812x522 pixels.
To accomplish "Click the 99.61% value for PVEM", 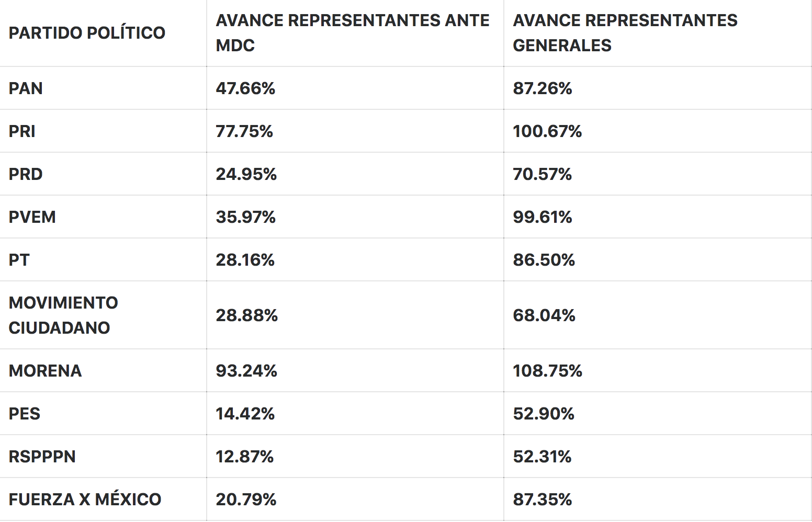I will tap(543, 217).
